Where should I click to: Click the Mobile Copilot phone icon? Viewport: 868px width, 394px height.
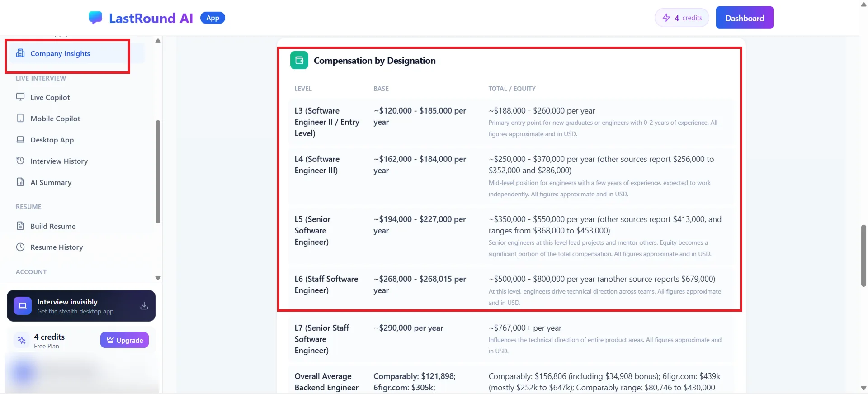coord(20,118)
